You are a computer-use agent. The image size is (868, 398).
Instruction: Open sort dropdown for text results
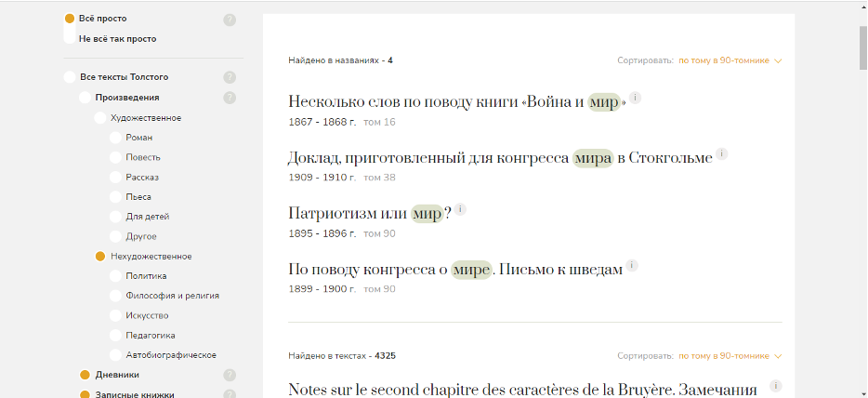[x=730, y=356]
